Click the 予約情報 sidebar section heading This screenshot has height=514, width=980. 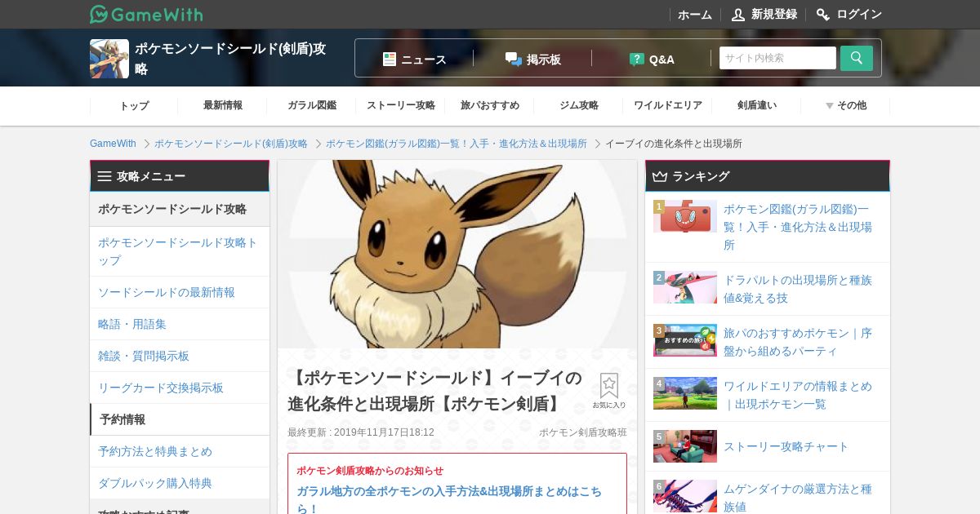(180, 419)
